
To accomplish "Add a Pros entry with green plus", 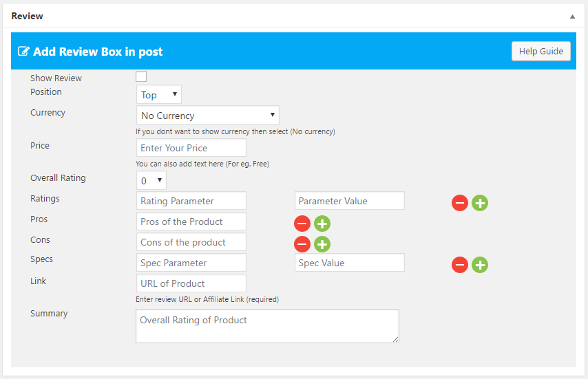I will [x=322, y=224].
